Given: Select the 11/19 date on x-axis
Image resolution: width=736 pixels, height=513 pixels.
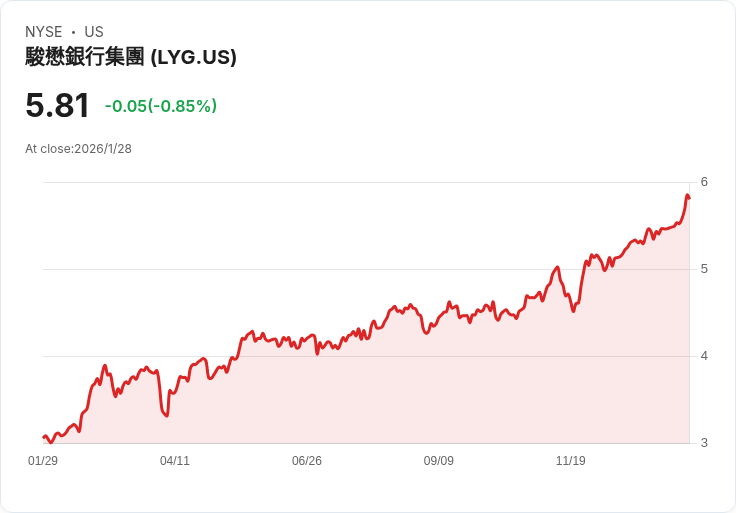Looking at the screenshot, I should point(571,461).
